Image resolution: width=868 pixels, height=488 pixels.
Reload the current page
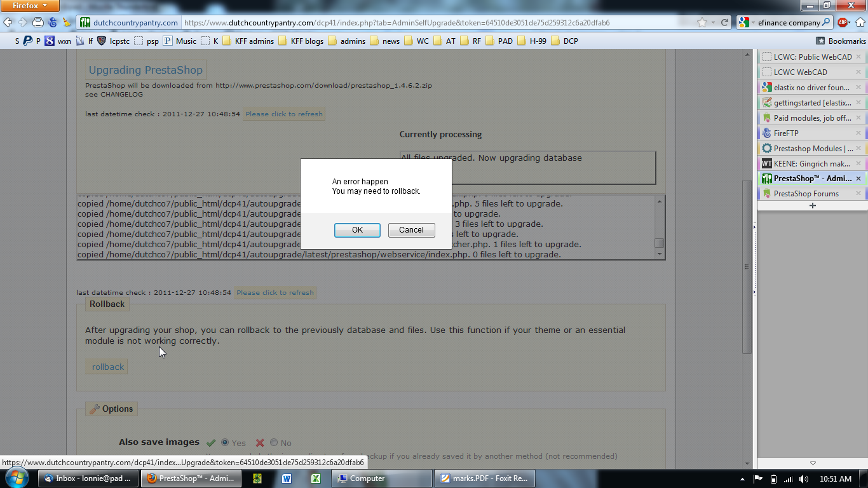pos(724,22)
